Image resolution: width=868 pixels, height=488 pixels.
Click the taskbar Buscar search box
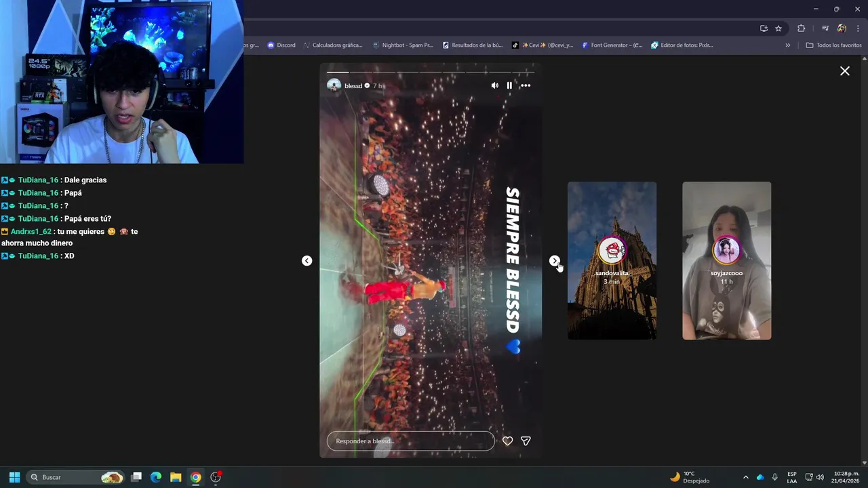(77, 477)
